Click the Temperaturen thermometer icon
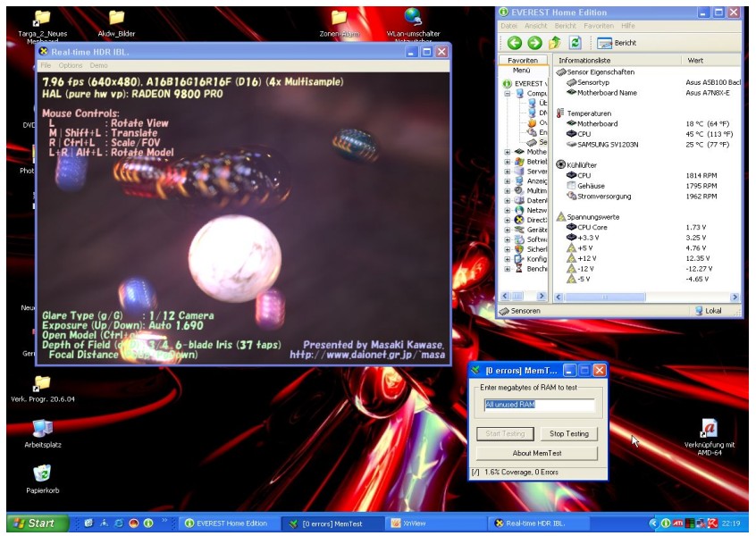The width and height of the screenshot is (756, 536). point(559,113)
